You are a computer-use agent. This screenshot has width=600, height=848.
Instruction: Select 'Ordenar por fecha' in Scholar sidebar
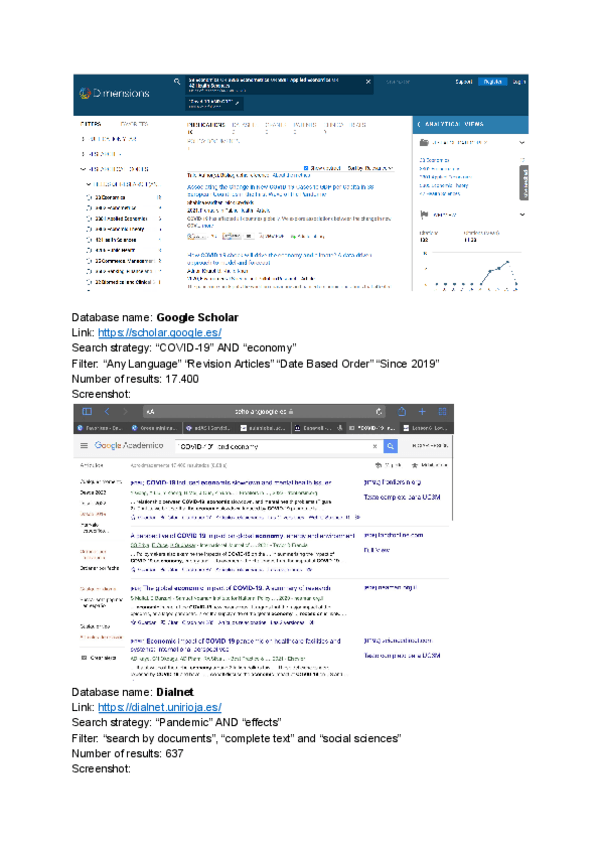(x=100, y=568)
